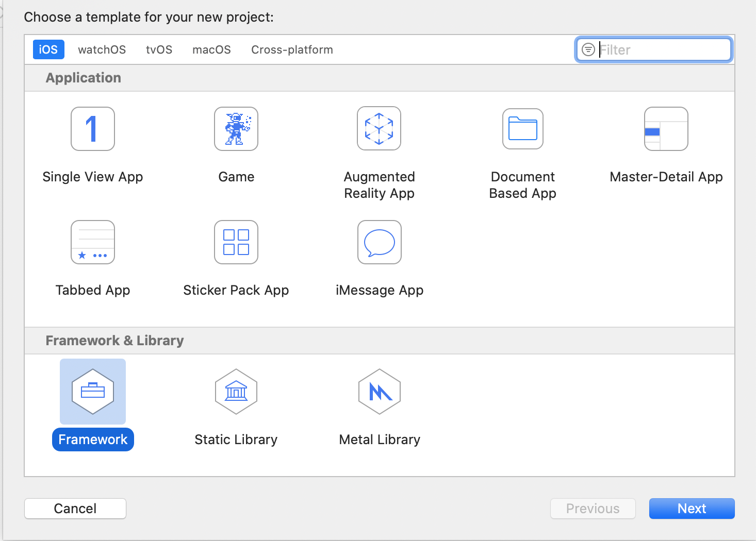
Task: Click the Metal Library label
Action: [380, 439]
